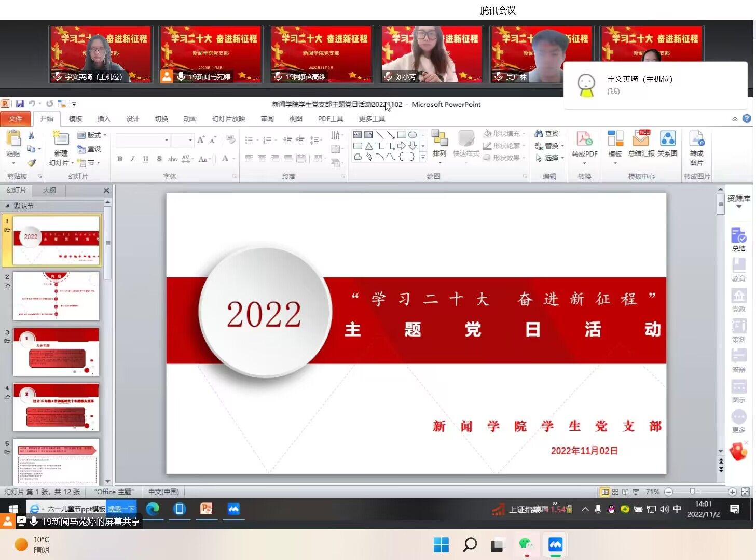Click the Arrange (排列) icon
Image resolution: width=756 pixels, height=560 pixels.
[x=439, y=138]
